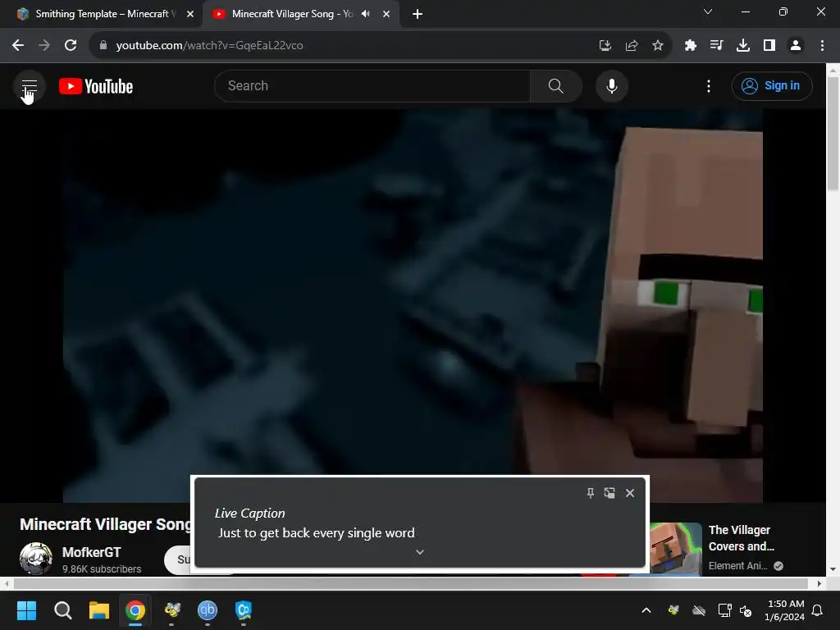Close the Smithing Template tab
This screenshot has height=630, width=840.
pos(189,14)
